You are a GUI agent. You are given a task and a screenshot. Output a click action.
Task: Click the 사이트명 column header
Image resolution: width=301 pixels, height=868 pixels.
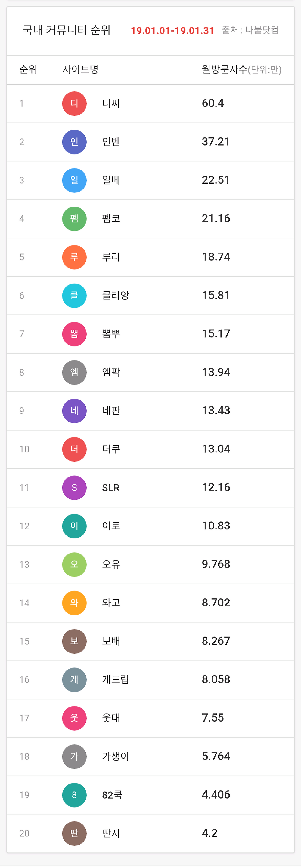coord(80,69)
